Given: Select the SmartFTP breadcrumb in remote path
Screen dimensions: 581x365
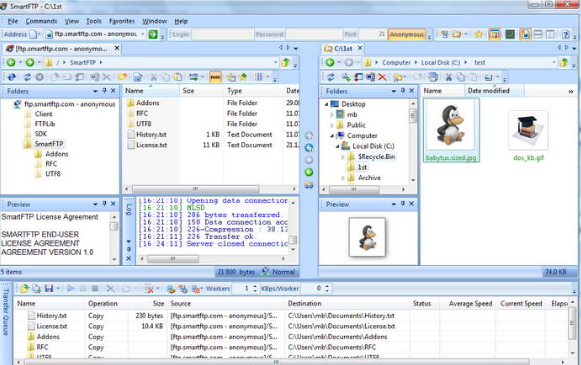Looking at the screenshot, I should pos(83,63).
